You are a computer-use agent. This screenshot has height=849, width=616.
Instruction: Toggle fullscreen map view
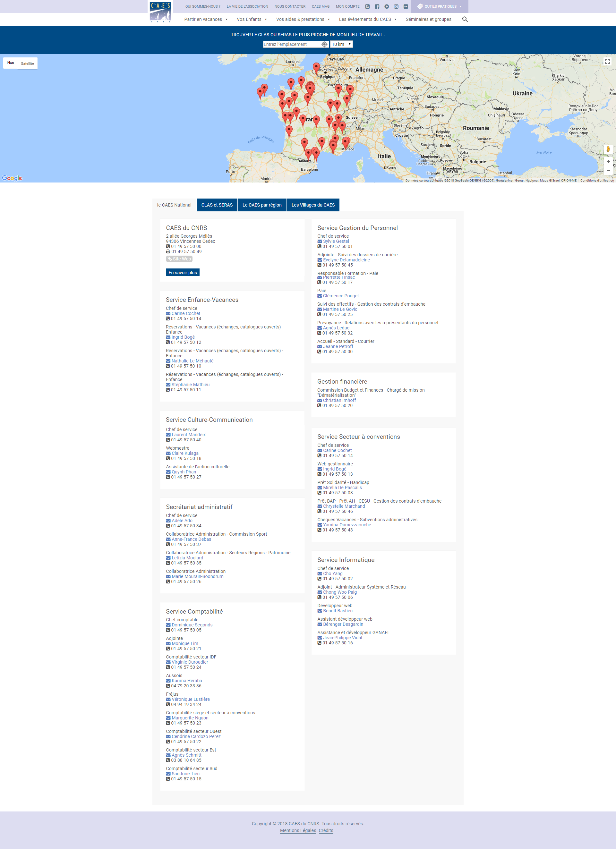pos(607,61)
